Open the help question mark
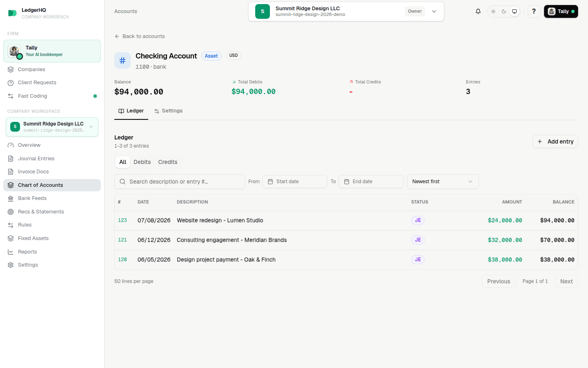Image resolution: width=588 pixels, height=368 pixels. pos(534,11)
